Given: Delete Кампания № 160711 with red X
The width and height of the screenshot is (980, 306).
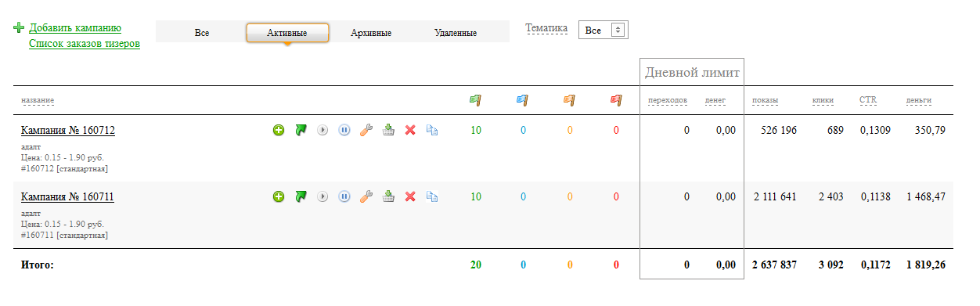Looking at the screenshot, I should pos(409,196).
